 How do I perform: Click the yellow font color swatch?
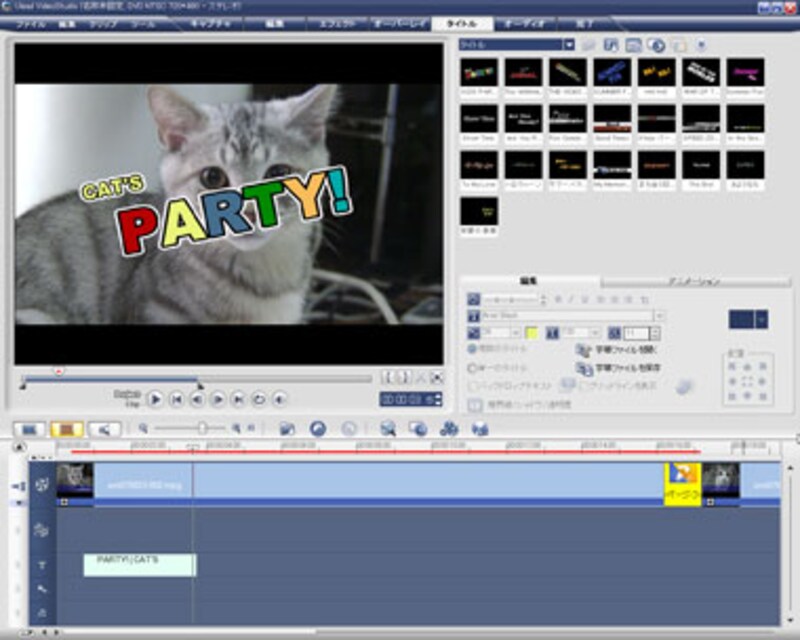[x=532, y=332]
